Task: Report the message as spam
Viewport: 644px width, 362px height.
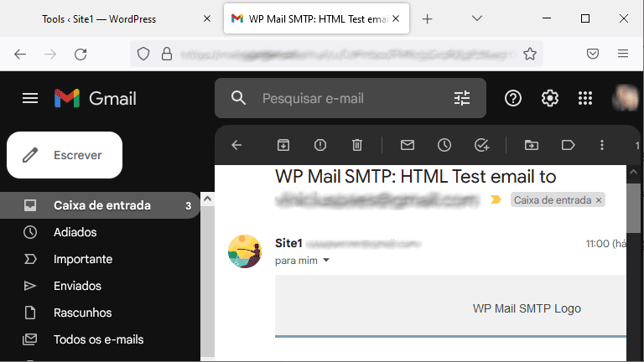Action: tap(320, 145)
